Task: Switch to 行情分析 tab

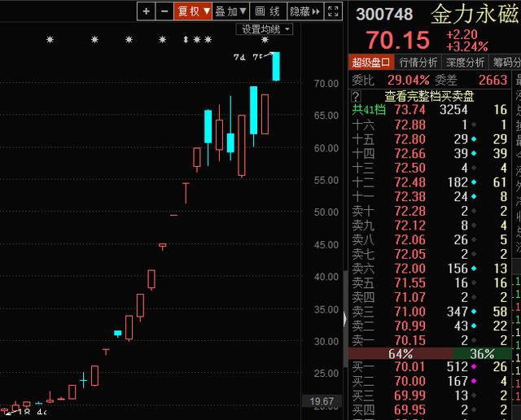Action: click(x=418, y=62)
